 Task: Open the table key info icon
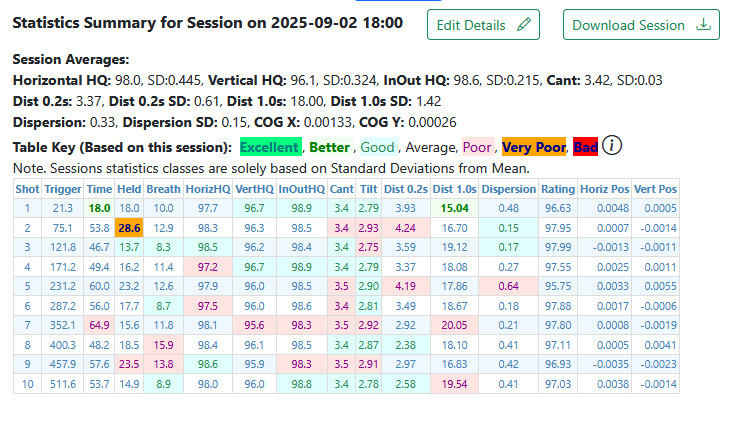tap(612, 146)
